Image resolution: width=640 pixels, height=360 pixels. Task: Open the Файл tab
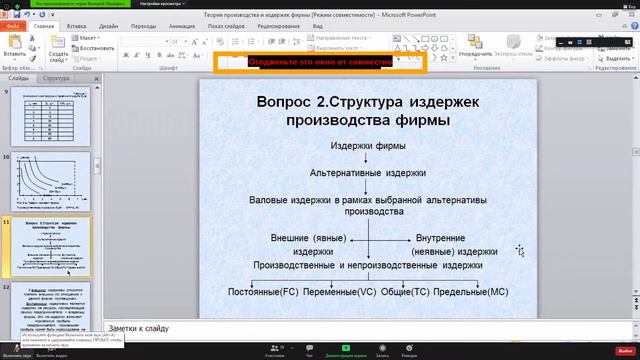coord(13,26)
